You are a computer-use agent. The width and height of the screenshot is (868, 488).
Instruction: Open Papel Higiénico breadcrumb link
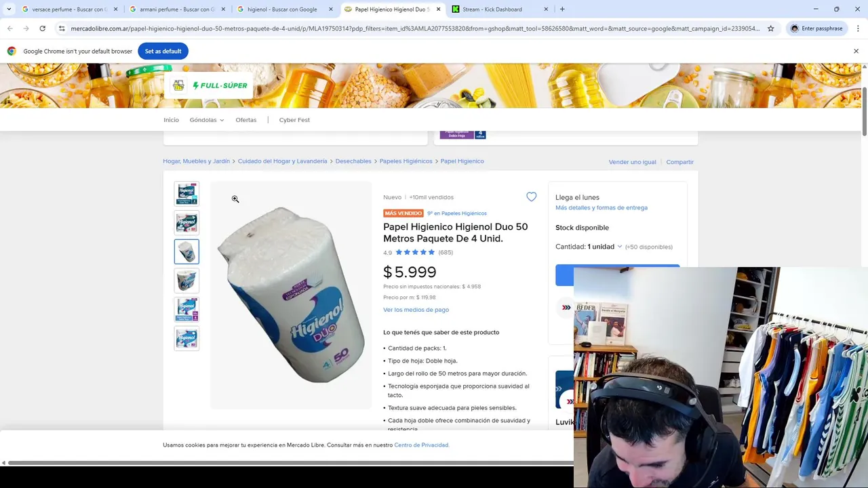(462, 161)
